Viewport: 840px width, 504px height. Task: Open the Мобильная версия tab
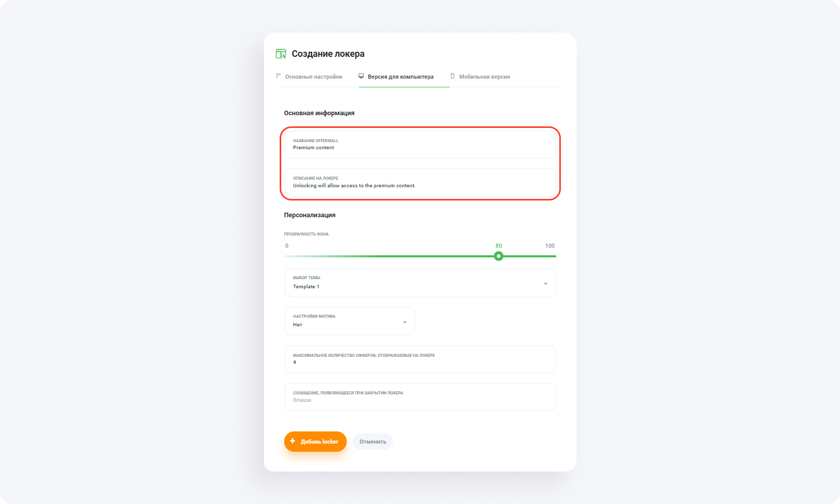(484, 77)
